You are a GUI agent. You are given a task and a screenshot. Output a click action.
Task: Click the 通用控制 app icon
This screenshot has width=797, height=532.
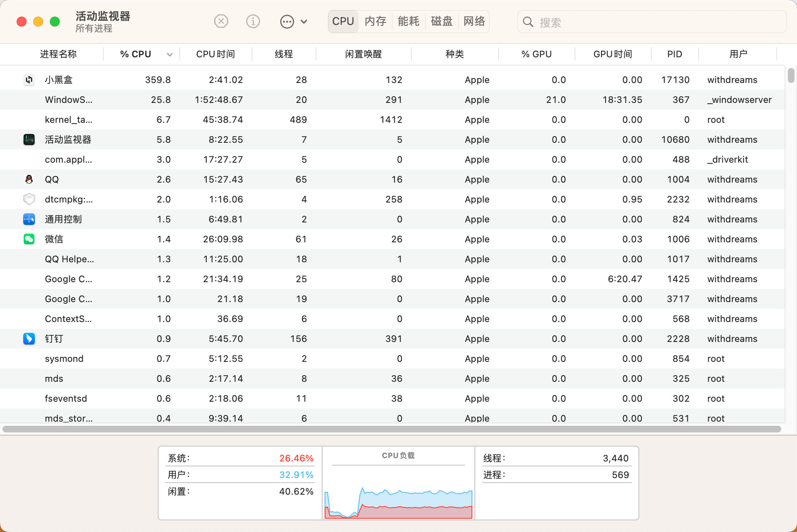pyautogui.click(x=29, y=219)
